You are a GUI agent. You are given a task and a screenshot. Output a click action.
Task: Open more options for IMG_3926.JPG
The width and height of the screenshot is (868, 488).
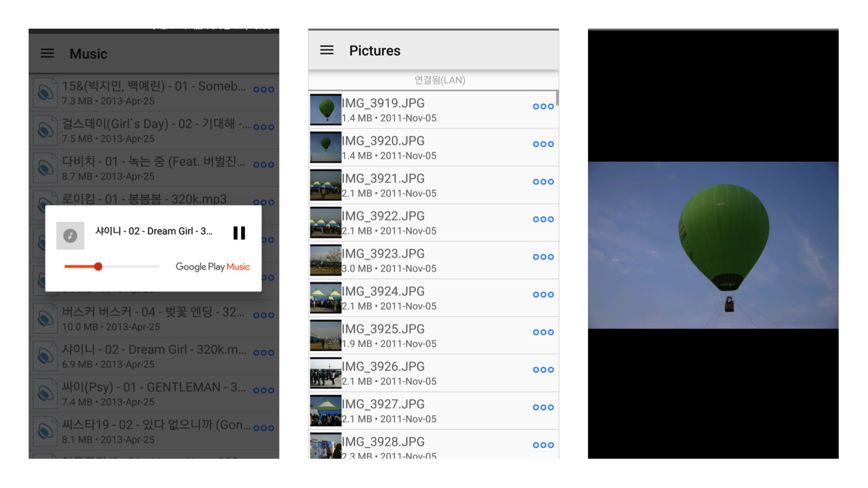click(x=543, y=370)
